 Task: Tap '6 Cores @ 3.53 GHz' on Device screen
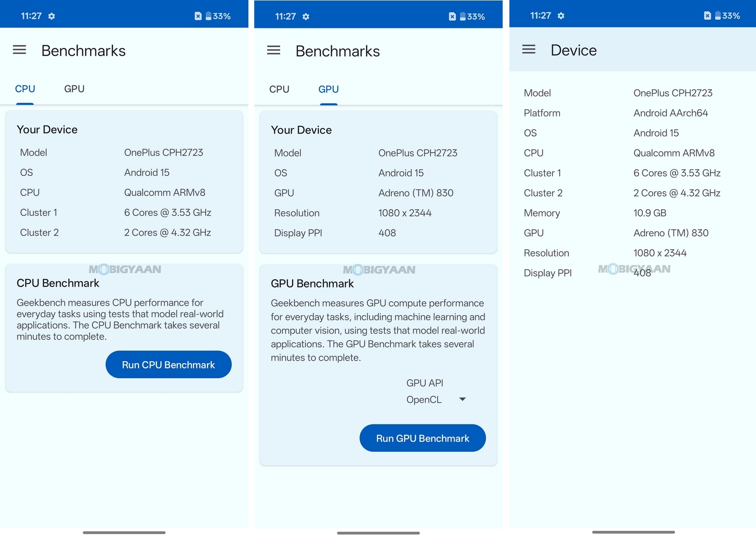677,173
